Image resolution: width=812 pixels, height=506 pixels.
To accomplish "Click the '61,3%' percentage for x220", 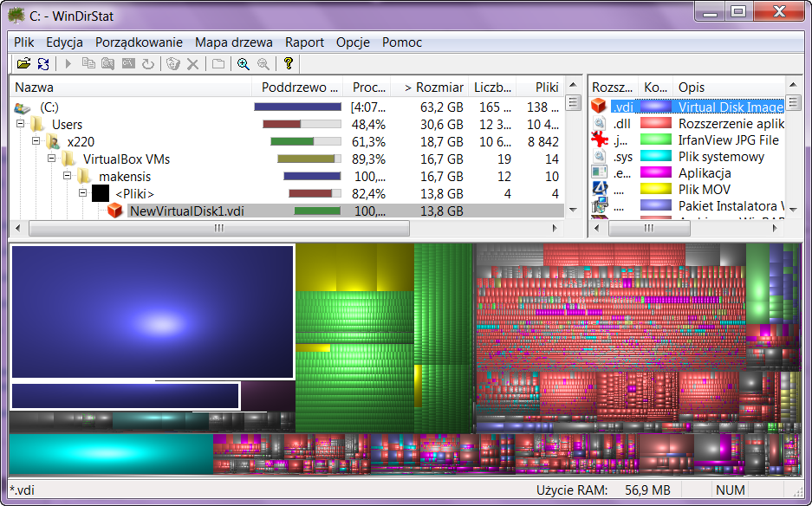I will pos(368,142).
